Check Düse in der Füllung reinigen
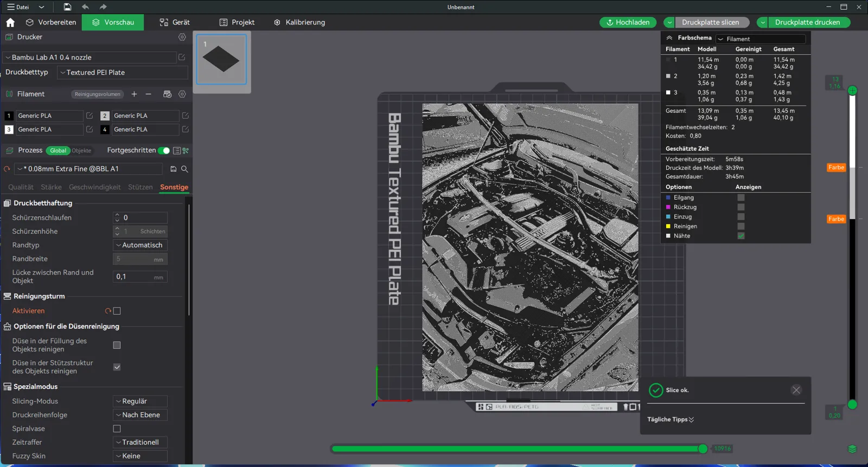This screenshot has width=868, height=467. click(x=117, y=345)
